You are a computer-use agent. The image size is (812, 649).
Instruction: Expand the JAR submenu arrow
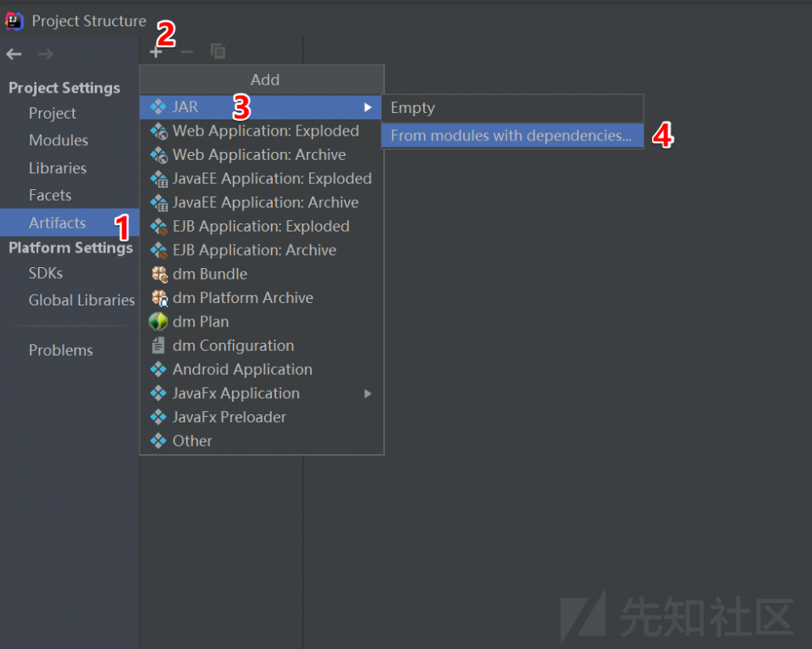click(368, 106)
